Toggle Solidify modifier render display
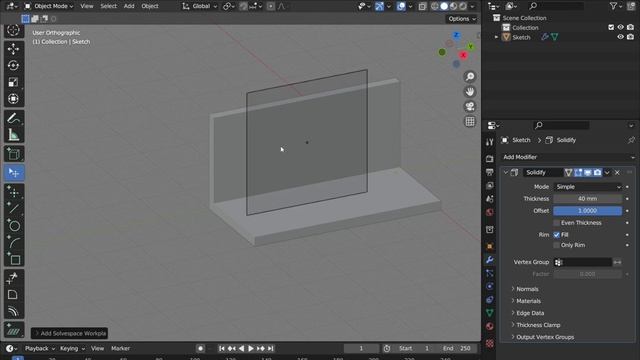Image resolution: width=640 pixels, height=360 pixels. tap(597, 173)
